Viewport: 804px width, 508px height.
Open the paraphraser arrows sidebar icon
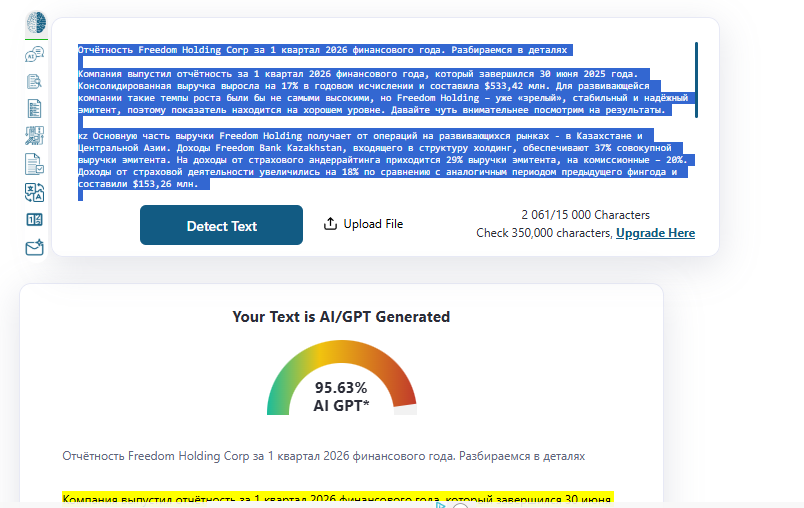coord(34,136)
